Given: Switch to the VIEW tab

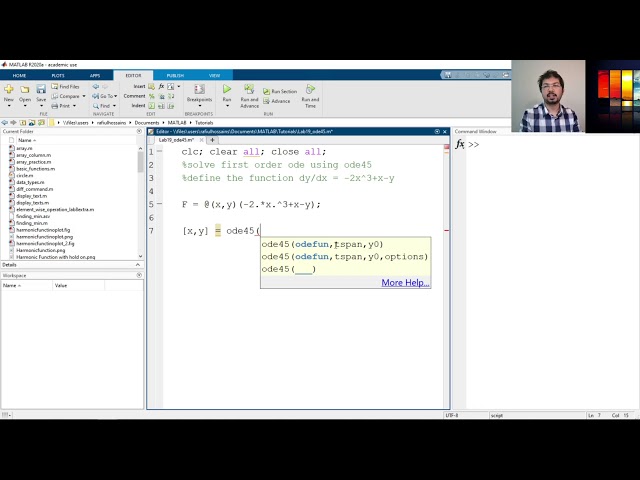Looking at the screenshot, I should (214, 76).
